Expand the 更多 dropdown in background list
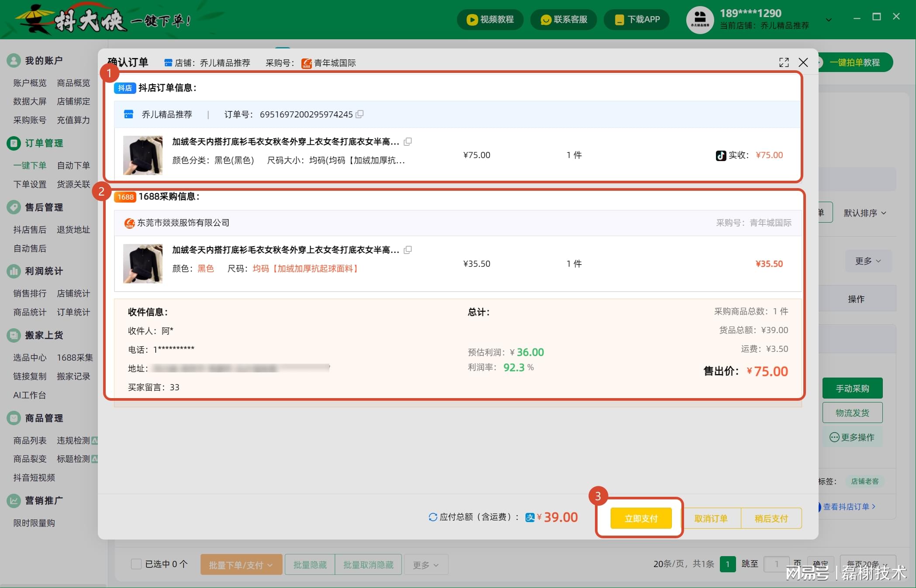Screen dimensions: 916x588 868,261
